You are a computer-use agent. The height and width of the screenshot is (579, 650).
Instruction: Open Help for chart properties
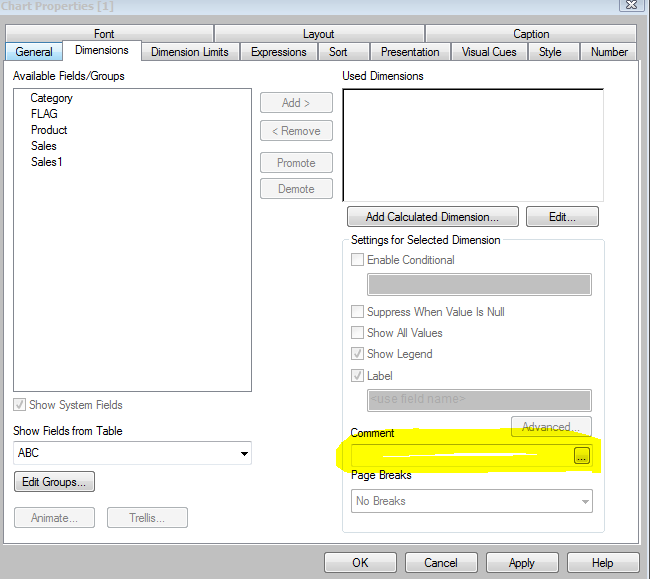[603, 562]
